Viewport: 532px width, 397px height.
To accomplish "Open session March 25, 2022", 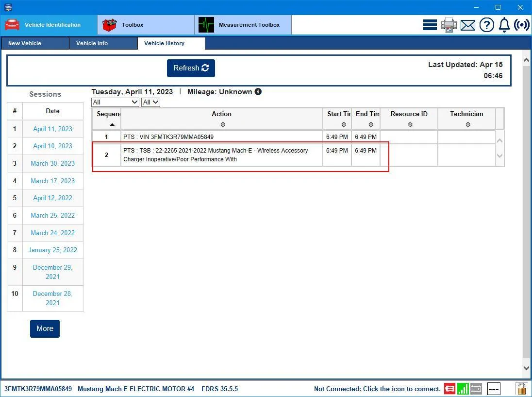I will click(x=52, y=215).
